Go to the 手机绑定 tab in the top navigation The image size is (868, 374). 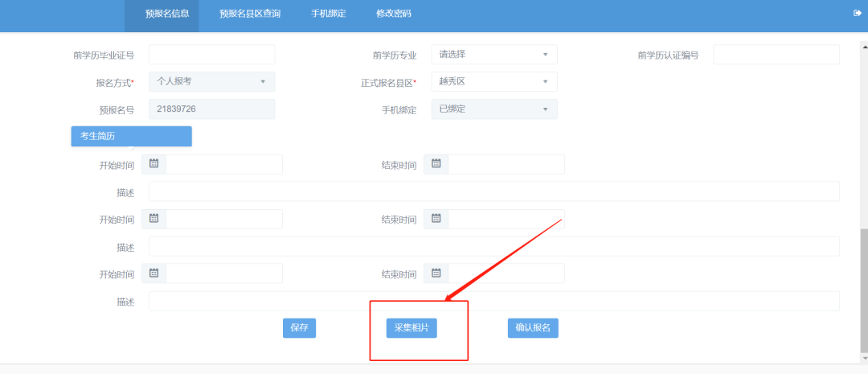(328, 14)
